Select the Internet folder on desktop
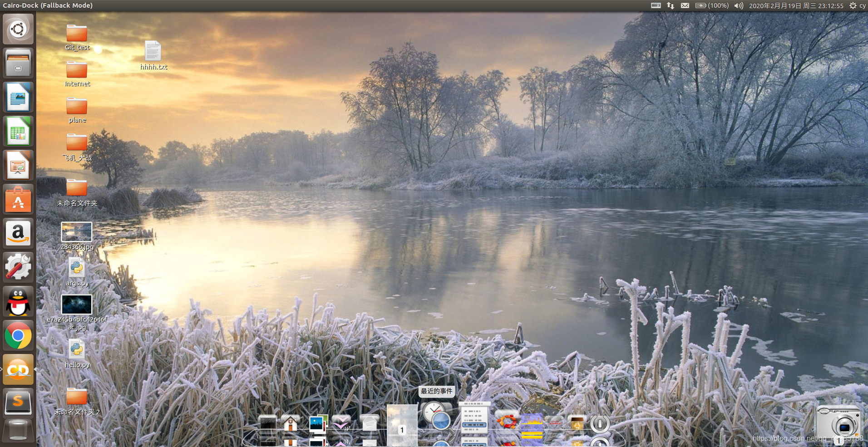The height and width of the screenshot is (447, 868). pyautogui.click(x=77, y=74)
